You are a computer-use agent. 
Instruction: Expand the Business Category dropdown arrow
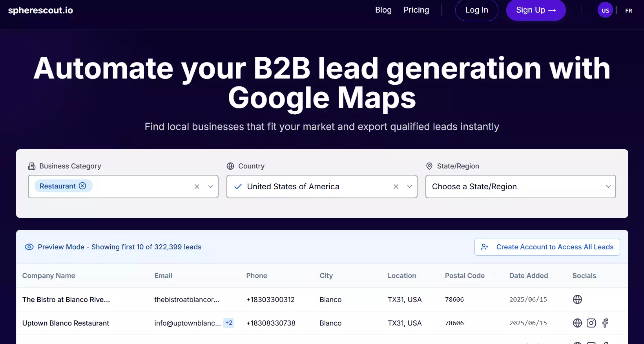tap(211, 187)
